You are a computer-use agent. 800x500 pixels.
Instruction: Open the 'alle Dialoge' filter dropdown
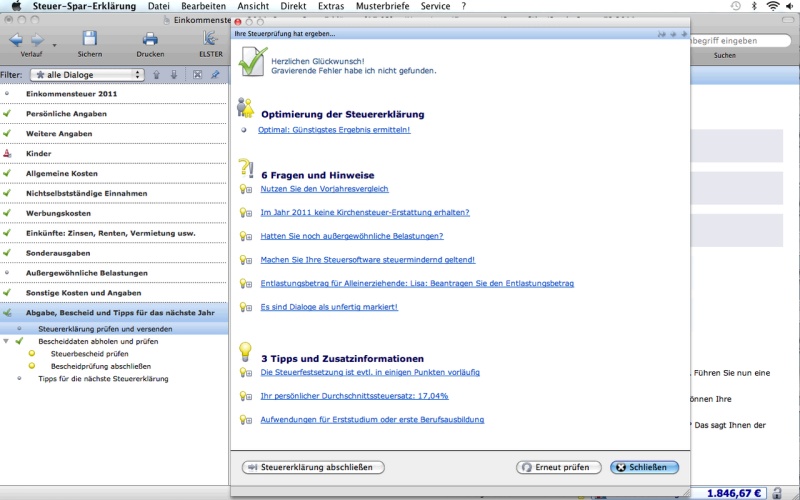point(87,74)
